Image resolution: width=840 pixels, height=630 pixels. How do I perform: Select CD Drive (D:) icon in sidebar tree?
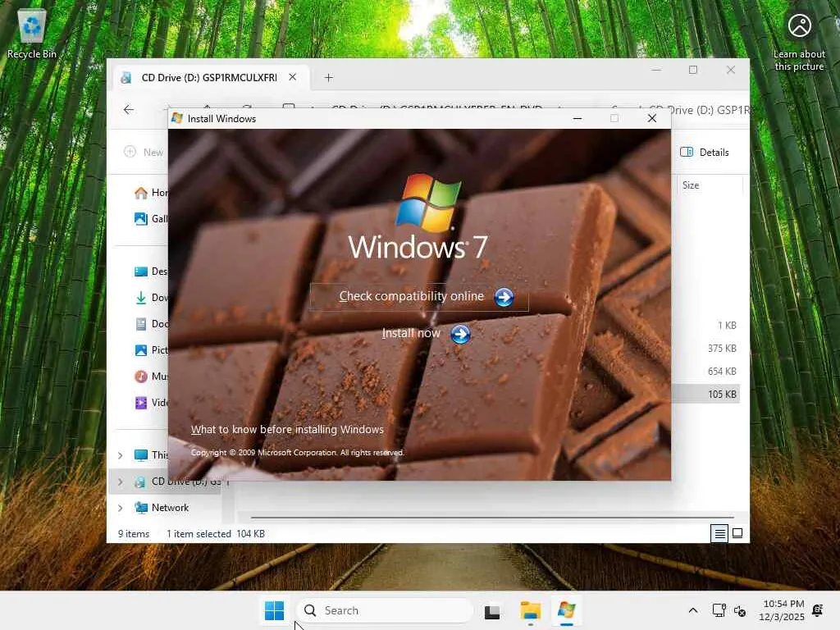point(140,482)
